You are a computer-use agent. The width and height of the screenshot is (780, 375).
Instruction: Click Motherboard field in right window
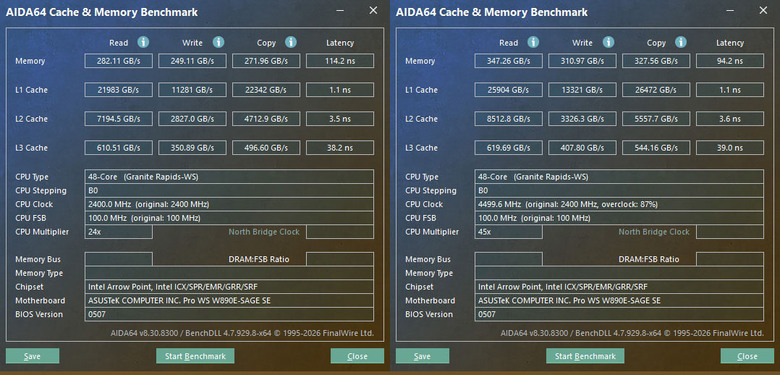coord(619,300)
